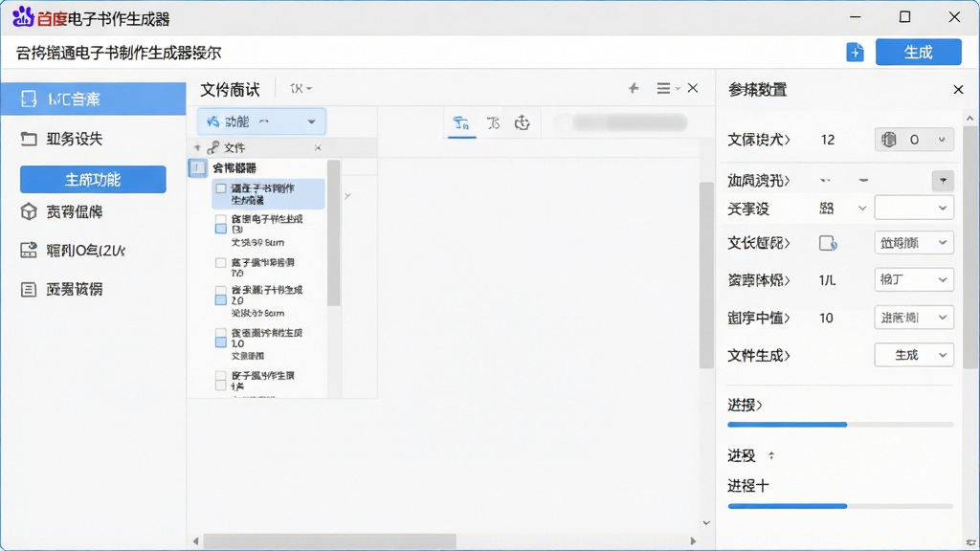Open the 生成 combo box in 文件生成 row
The image size is (980, 551).
point(914,355)
